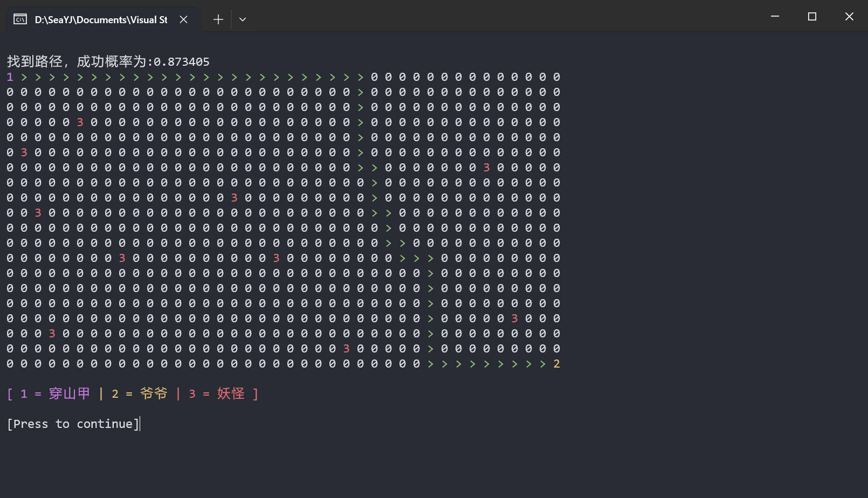Click the legend entry 2 = 爷爷
Image resolution: width=868 pixels, height=498 pixels.
(140, 394)
